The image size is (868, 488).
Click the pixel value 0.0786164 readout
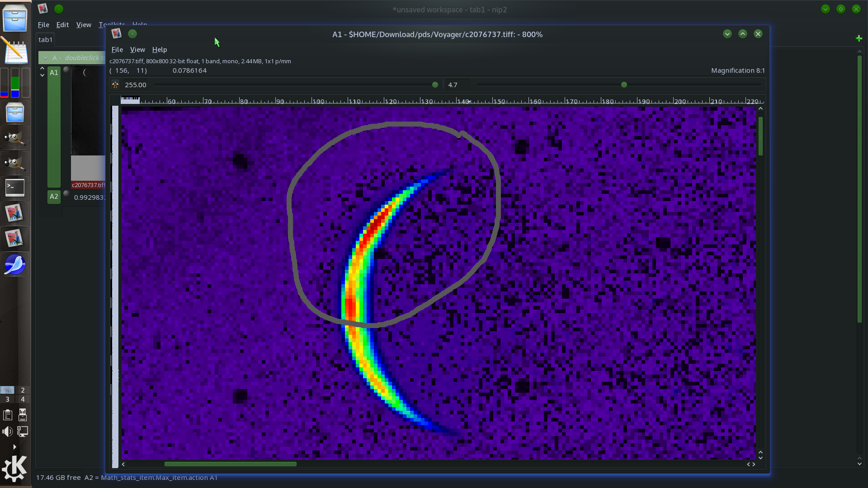pyautogui.click(x=189, y=70)
